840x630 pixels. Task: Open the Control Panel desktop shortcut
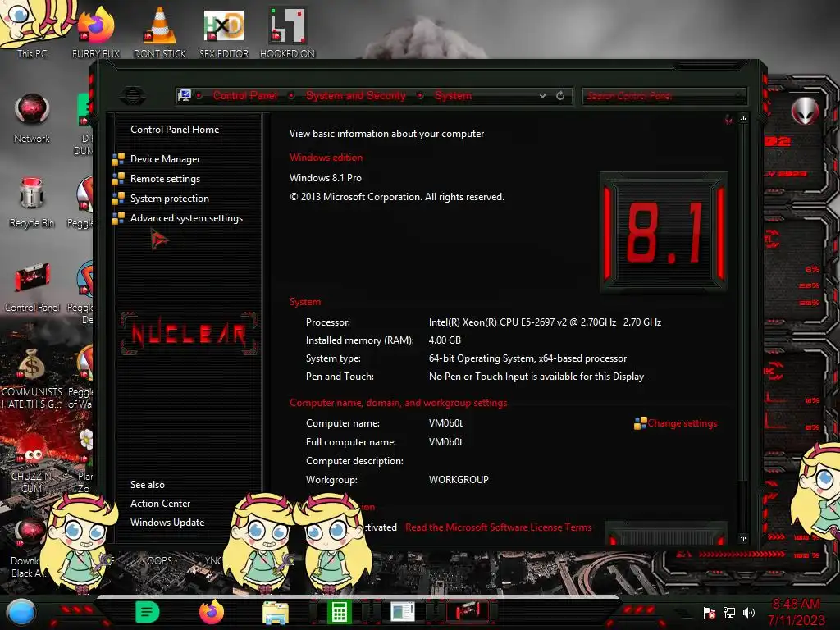pos(32,287)
